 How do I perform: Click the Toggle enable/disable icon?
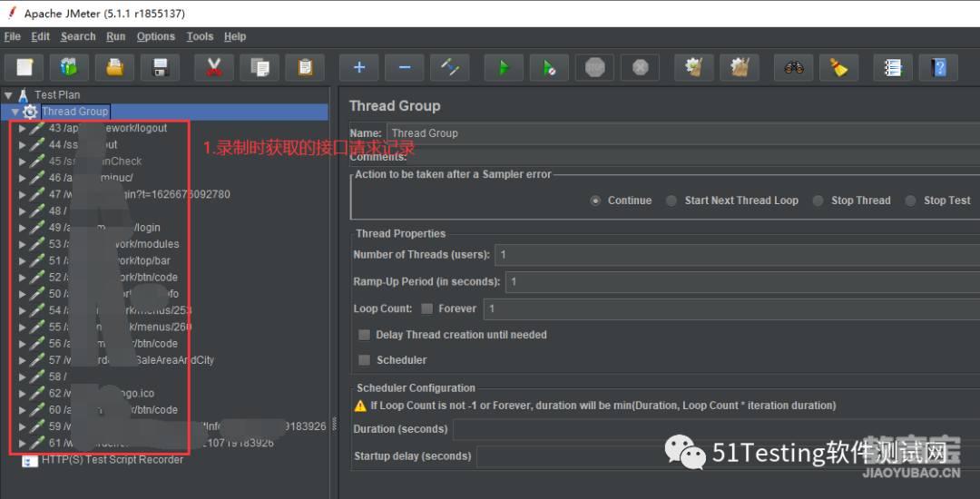tap(450, 67)
